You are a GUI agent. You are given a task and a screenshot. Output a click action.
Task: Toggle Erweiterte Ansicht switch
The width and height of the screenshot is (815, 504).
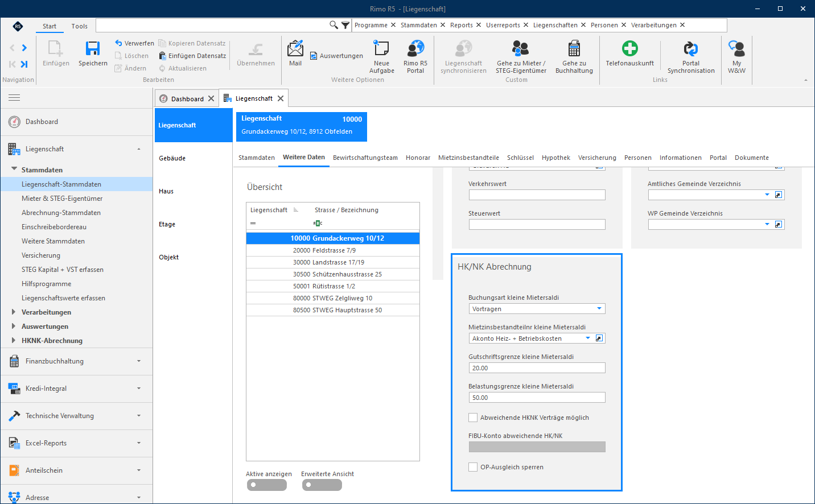click(x=322, y=485)
